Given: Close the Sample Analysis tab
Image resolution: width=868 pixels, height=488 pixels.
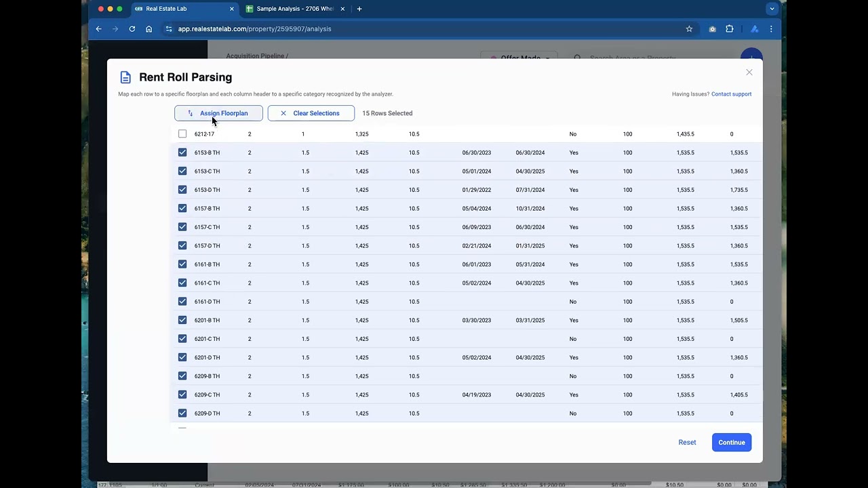Looking at the screenshot, I should 342,9.
